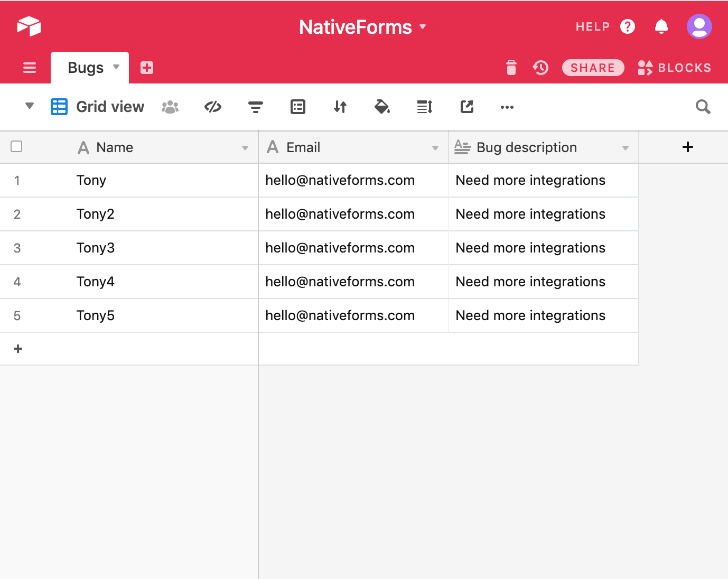Open collaborative view people icon
The height and width of the screenshot is (579, 728).
pos(170,107)
